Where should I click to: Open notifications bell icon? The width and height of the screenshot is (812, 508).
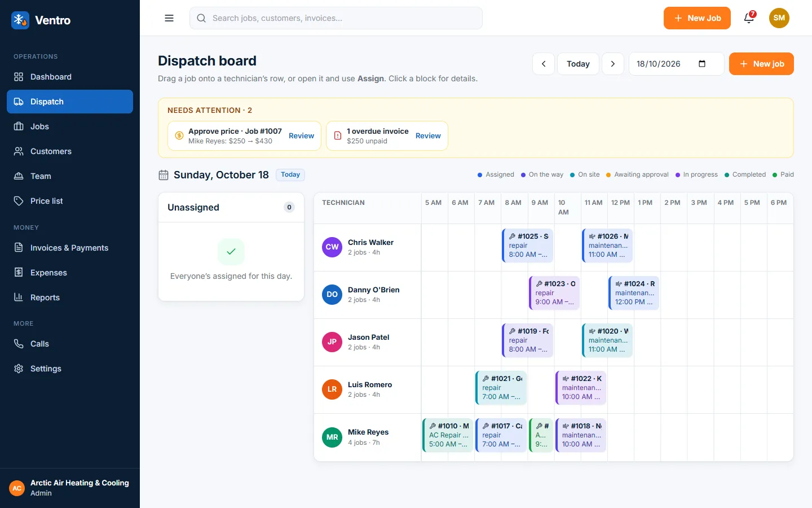click(749, 18)
